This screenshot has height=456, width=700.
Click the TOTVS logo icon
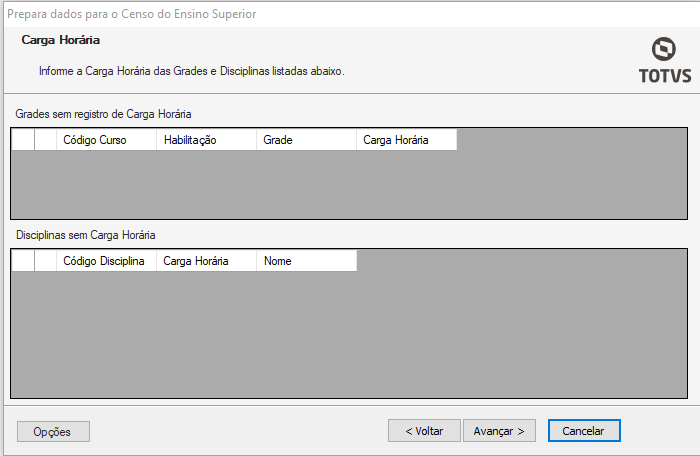663,51
